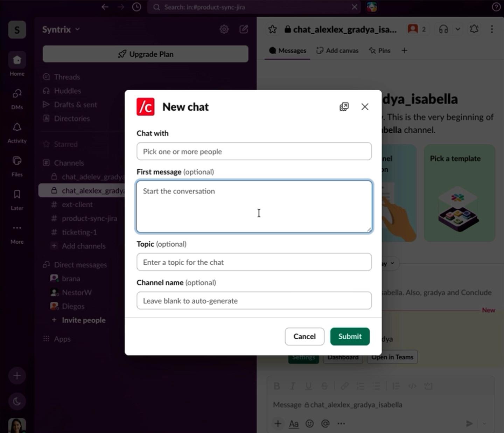Viewport: 504px width, 433px height.
Task: Open Directories in the sidebar
Action: click(x=72, y=118)
